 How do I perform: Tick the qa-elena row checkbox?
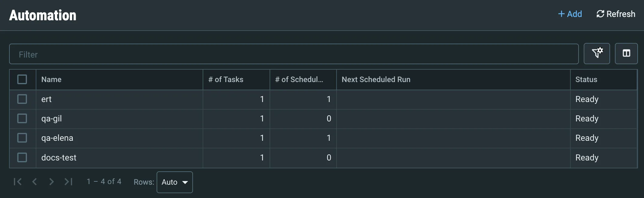coord(22,138)
